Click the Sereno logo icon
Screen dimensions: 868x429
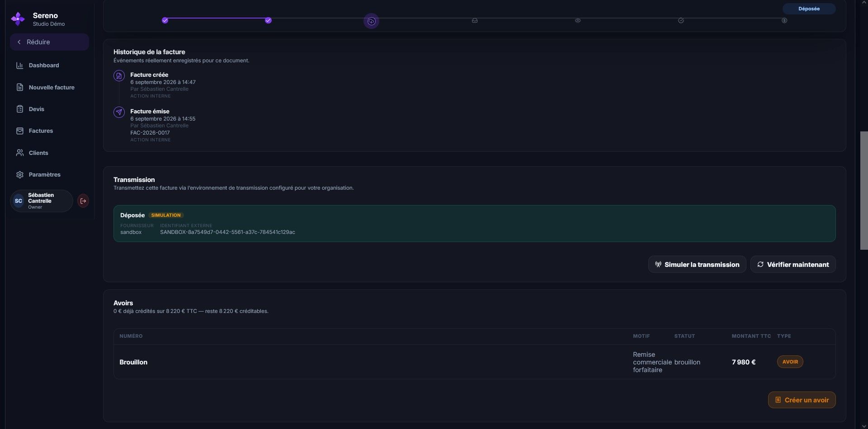coord(18,19)
